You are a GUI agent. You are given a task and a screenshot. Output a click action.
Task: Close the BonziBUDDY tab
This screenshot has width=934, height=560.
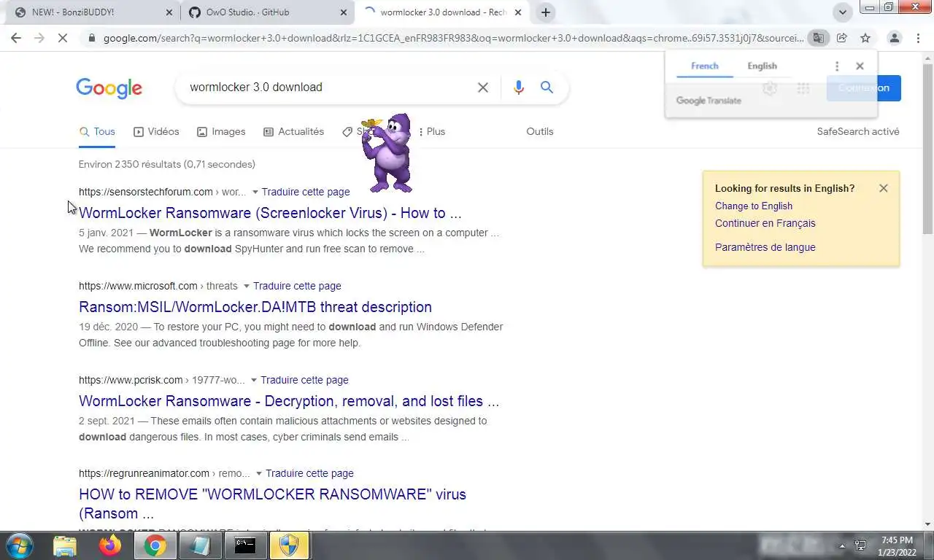click(169, 12)
